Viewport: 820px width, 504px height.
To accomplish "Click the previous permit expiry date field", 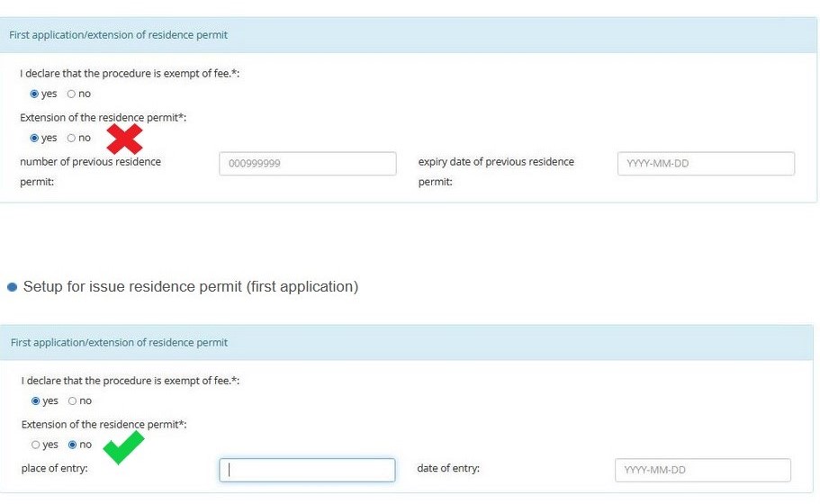I will click(x=706, y=164).
